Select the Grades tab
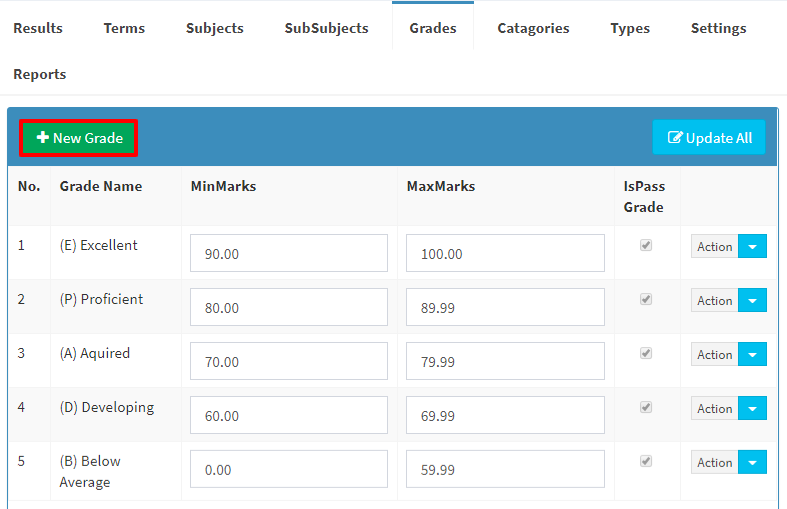This screenshot has height=509, width=787. [x=433, y=28]
